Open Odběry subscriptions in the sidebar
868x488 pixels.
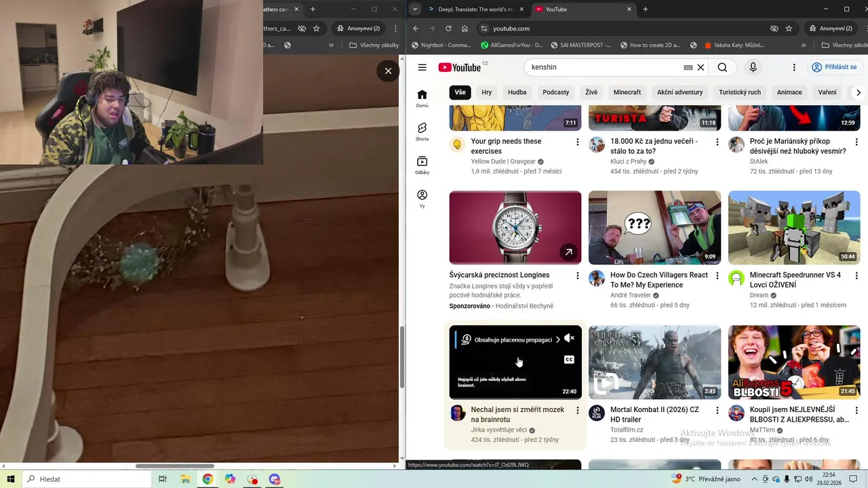tap(422, 165)
